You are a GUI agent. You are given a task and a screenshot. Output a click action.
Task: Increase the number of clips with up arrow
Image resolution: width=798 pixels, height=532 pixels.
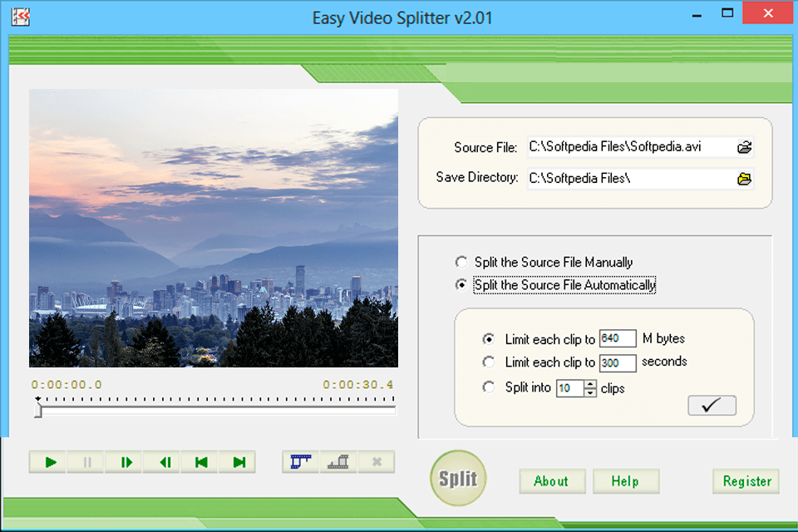(x=590, y=383)
